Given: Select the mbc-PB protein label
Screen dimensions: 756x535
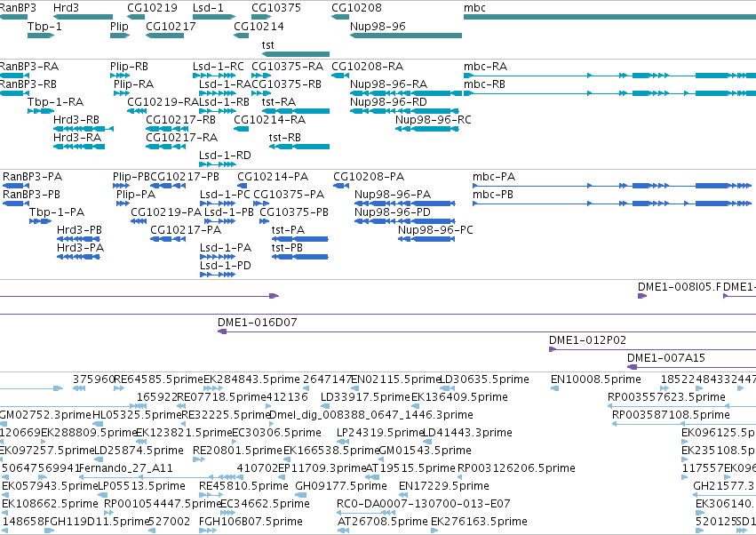Looking at the screenshot, I should pyautogui.click(x=493, y=195).
